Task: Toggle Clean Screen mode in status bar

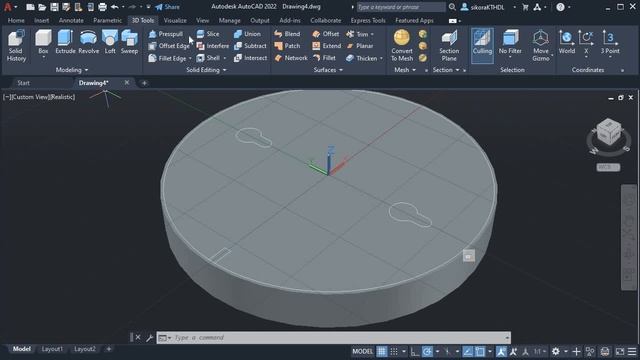Action: coord(620,351)
